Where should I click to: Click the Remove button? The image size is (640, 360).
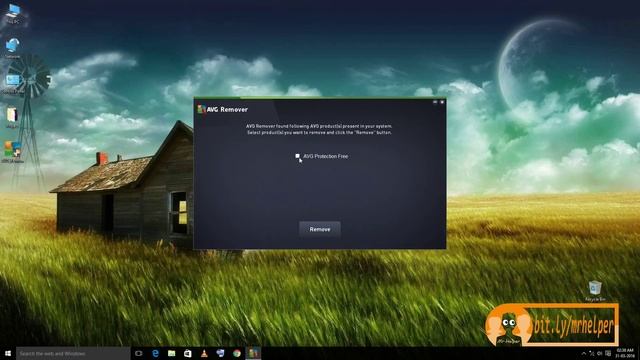coord(320,229)
